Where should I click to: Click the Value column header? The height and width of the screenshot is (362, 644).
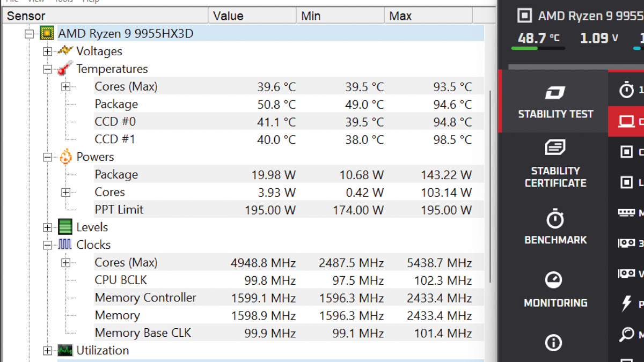(252, 16)
